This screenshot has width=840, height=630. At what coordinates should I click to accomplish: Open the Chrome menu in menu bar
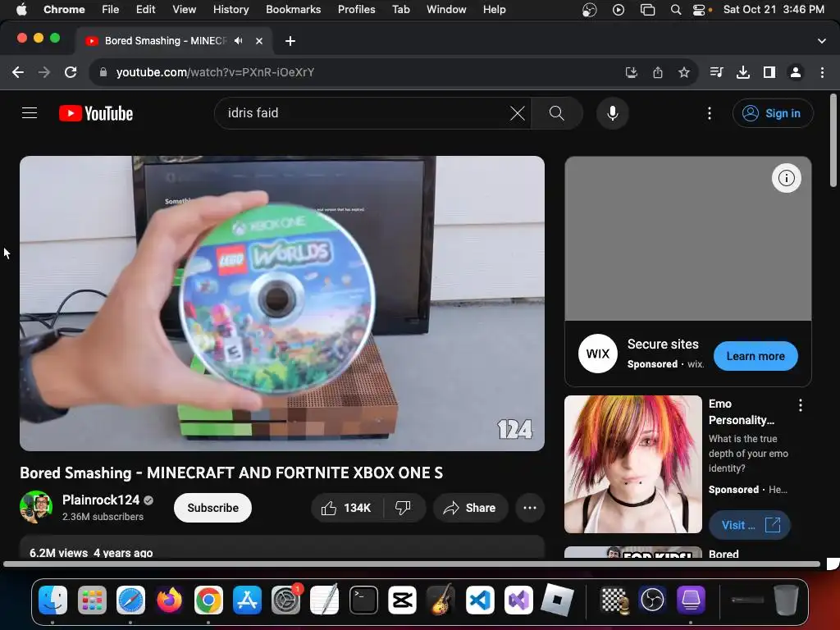(x=64, y=9)
